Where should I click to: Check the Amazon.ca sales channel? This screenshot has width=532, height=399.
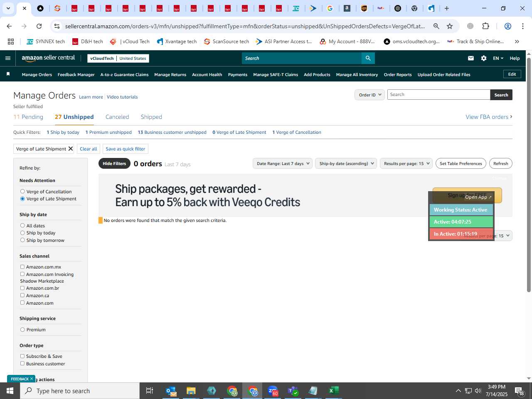pos(22,296)
